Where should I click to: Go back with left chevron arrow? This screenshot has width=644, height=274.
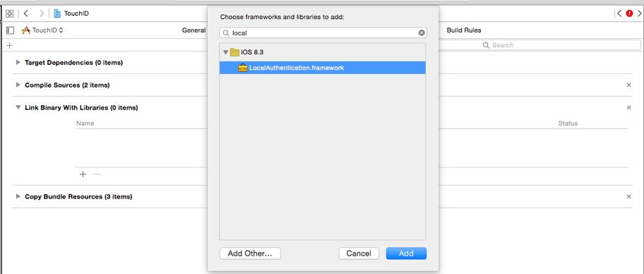26,13
